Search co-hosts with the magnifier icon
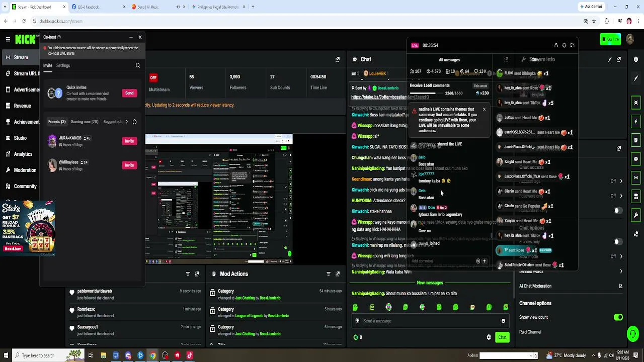The width and height of the screenshot is (644, 362). coord(138,65)
